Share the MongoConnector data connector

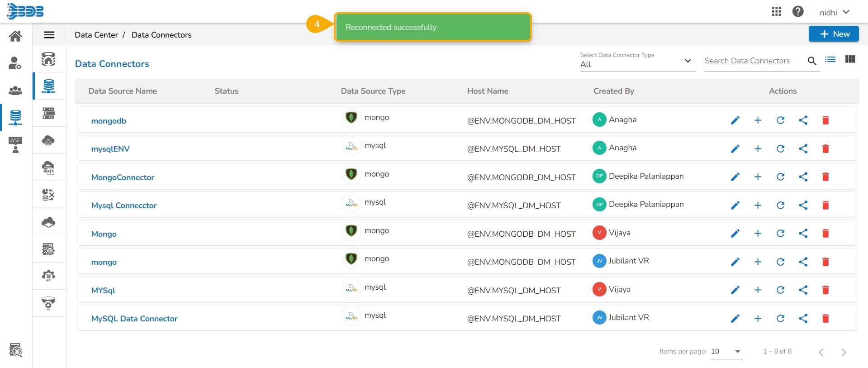803,177
